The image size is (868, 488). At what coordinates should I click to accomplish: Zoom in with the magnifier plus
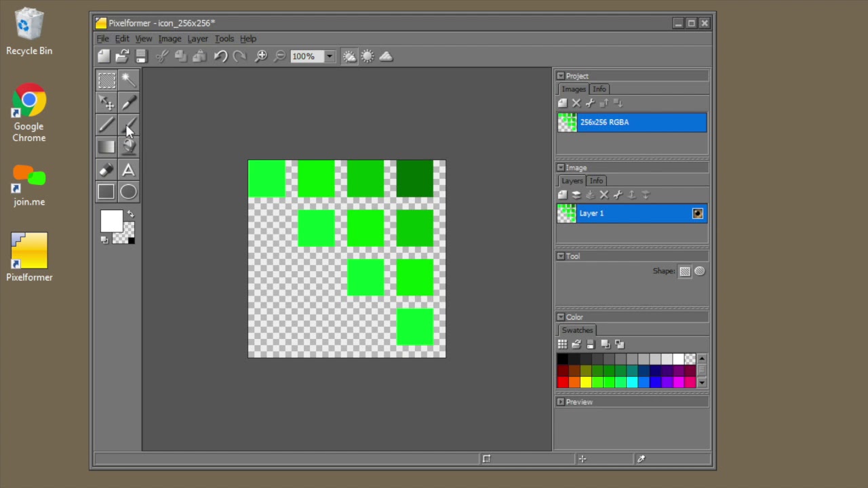[260, 56]
